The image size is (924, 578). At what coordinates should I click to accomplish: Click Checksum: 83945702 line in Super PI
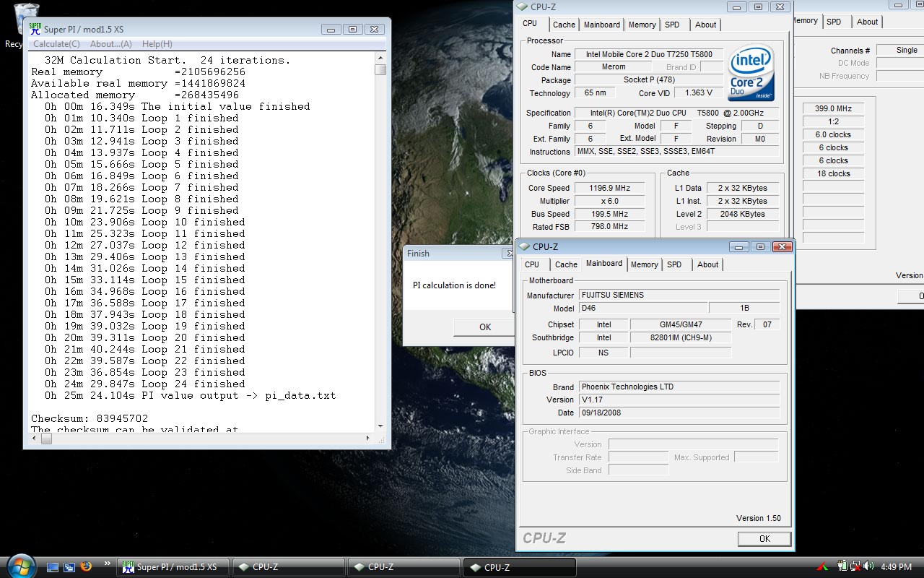[x=90, y=418]
